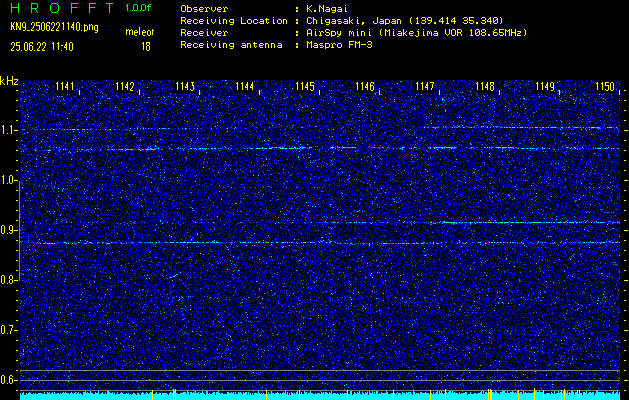The image size is (629, 400).
Task: Click the Receiving antenna label
Action: click(231, 45)
